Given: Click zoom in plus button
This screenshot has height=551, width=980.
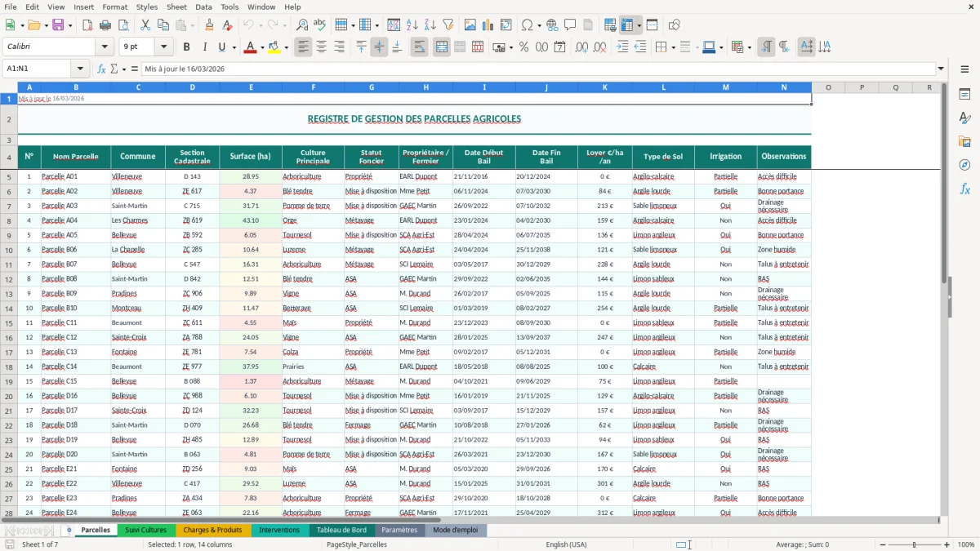Looking at the screenshot, I should pyautogui.click(x=947, y=544).
